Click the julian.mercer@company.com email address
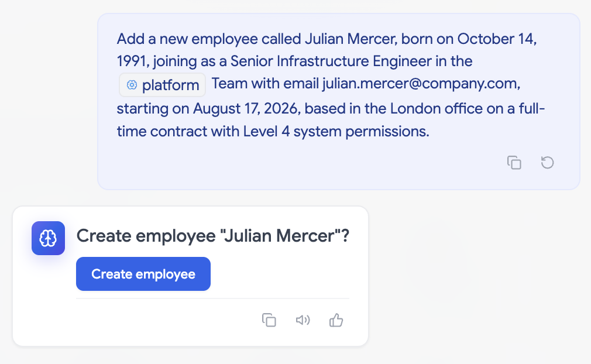 421,83
